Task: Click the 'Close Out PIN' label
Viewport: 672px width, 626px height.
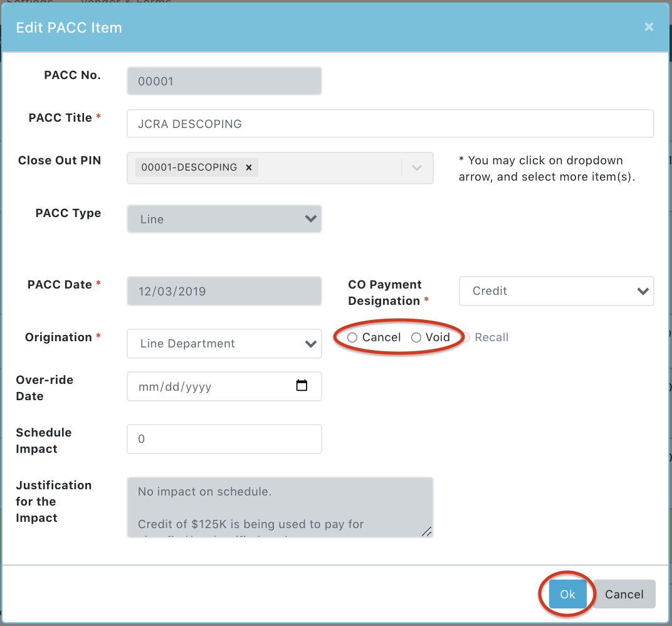Action: tap(59, 161)
